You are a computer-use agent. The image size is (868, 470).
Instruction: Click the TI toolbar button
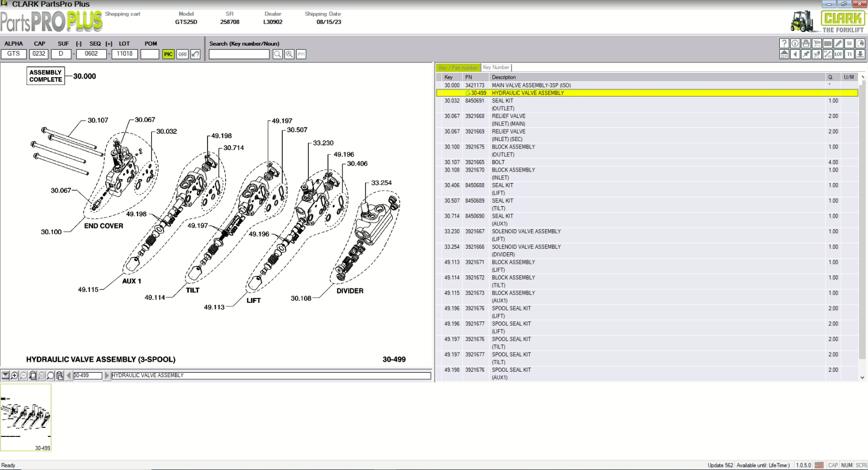click(849, 54)
